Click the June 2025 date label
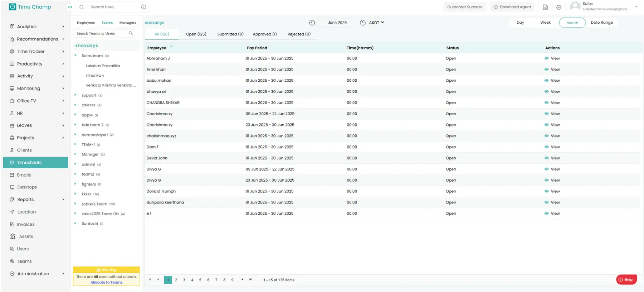This screenshot has width=644, height=292. (x=337, y=23)
